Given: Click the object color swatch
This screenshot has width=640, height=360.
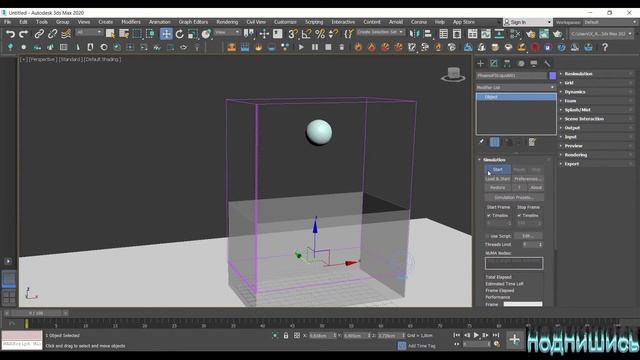Looking at the screenshot, I should tap(552, 76).
